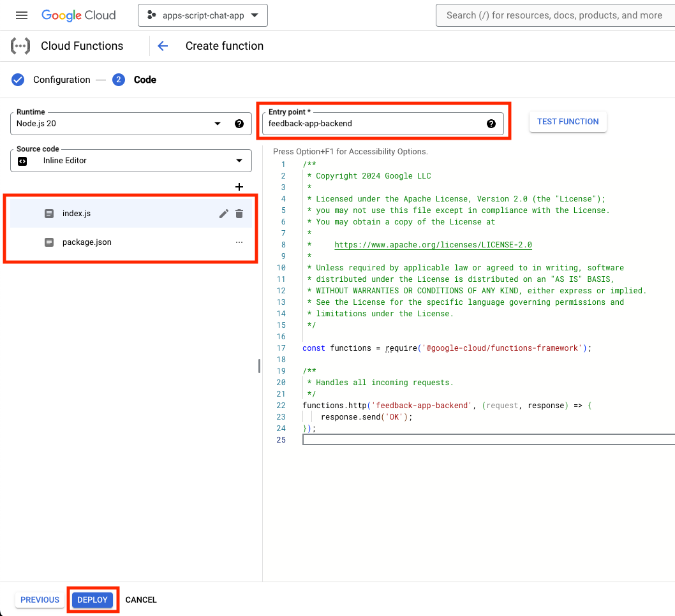Viewport: 675px width, 616px height.
Task: Delete index.js with the trash icon
Action: (239, 214)
